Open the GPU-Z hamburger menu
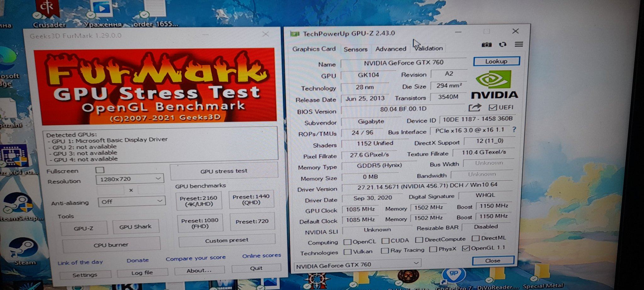Image resolution: width=644 pixels, height=290 pixels. 519,44
